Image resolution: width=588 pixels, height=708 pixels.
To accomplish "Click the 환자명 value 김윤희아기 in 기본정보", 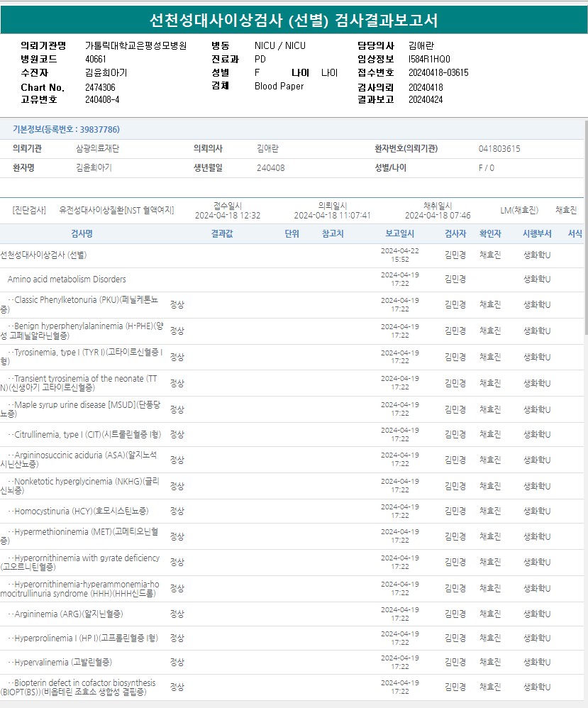I will point(94,168).
